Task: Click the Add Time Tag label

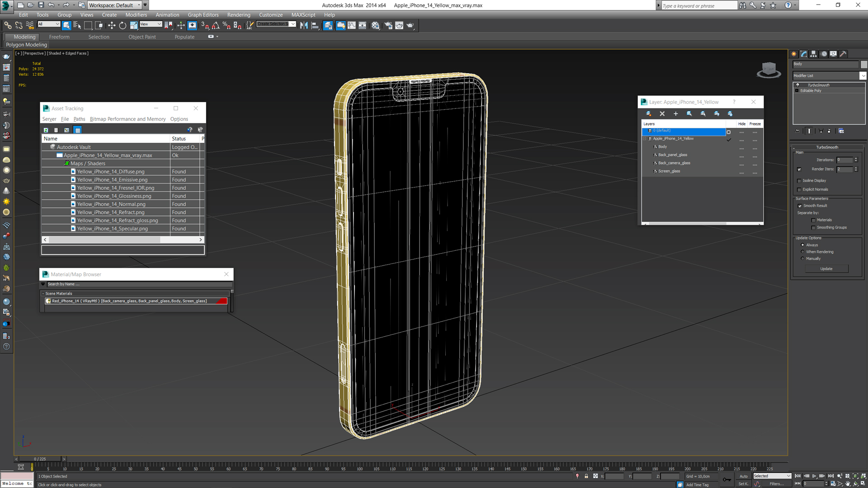Action: [697, 485]
